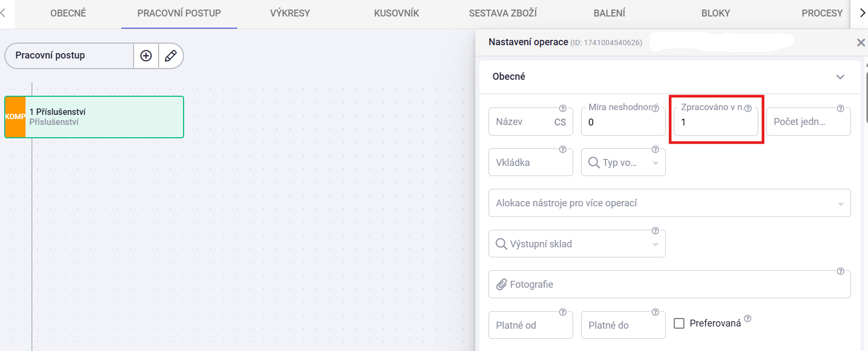Go to the KUSOVNÍK tab

click(x=396, y=13)
